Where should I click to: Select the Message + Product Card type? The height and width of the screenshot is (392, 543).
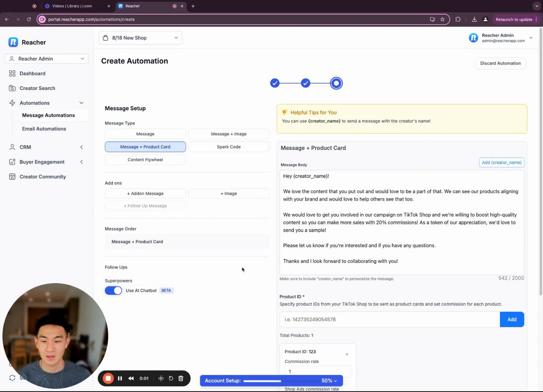[145, 147]
